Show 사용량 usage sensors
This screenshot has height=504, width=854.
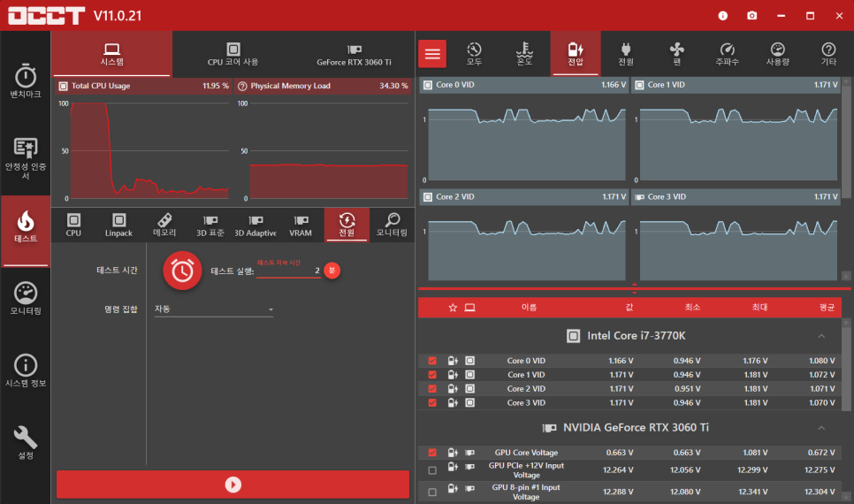click(778, 54)
